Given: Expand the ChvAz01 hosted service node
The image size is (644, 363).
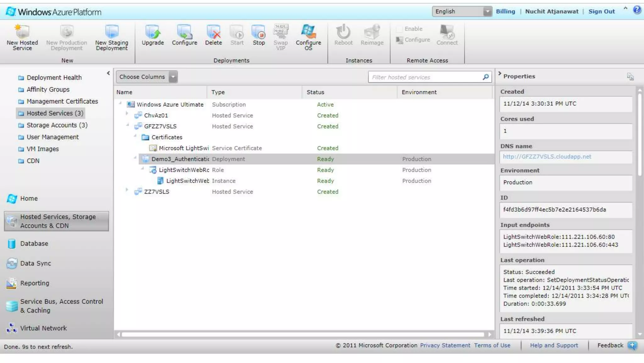Looking at the screenshot, I should 127,114.
